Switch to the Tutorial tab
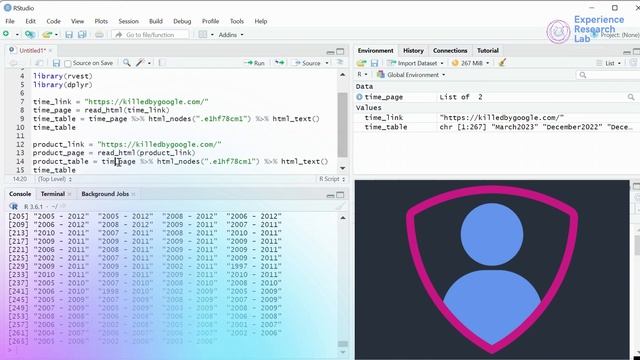The image size is (640, 360). [x=488, y=51]
